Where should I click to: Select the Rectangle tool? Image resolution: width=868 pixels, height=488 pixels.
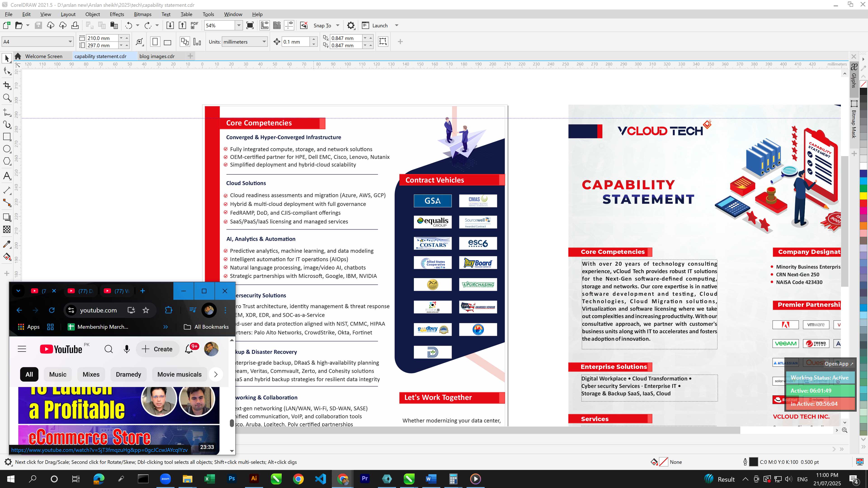[7, 136]
